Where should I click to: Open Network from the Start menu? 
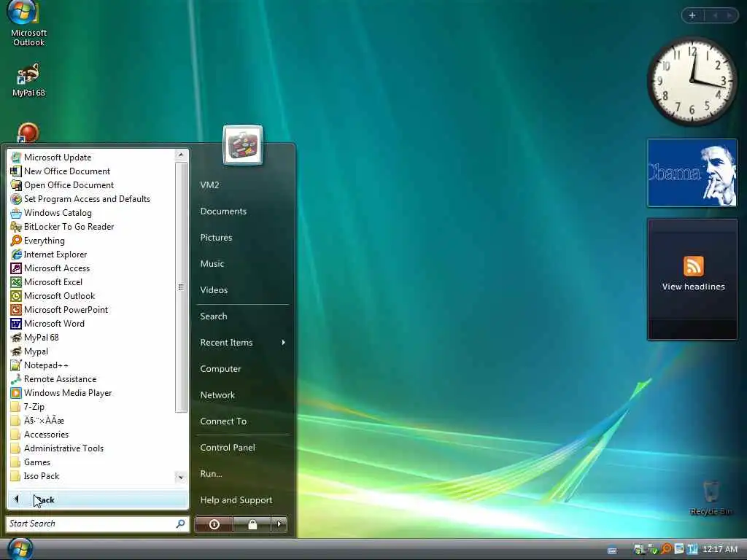point(242,394)
